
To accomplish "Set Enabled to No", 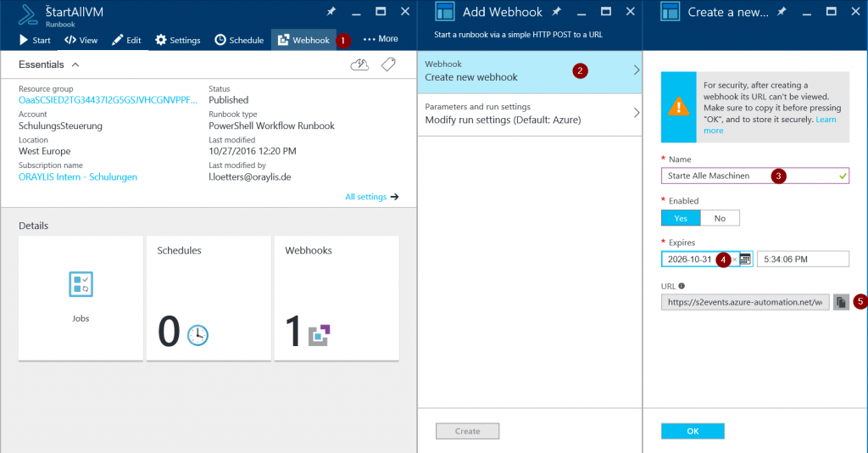I will point(720,218).
